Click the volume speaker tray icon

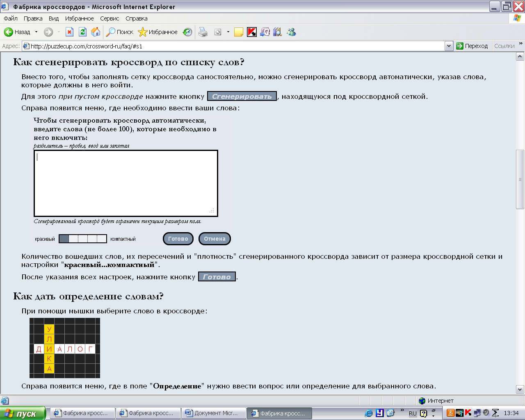pyautogui.click(x=486, y=413)
